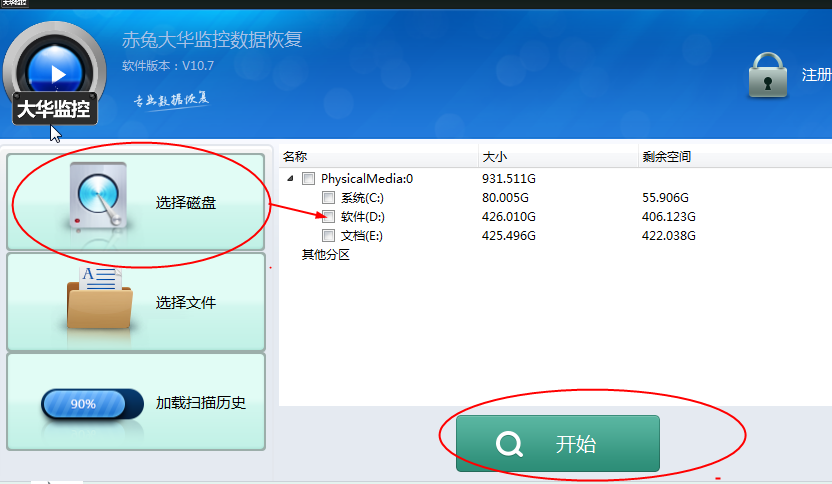Screen dimensions: 832x484
Task: Click the 90% progress bar icon
Action: [92, 404]
